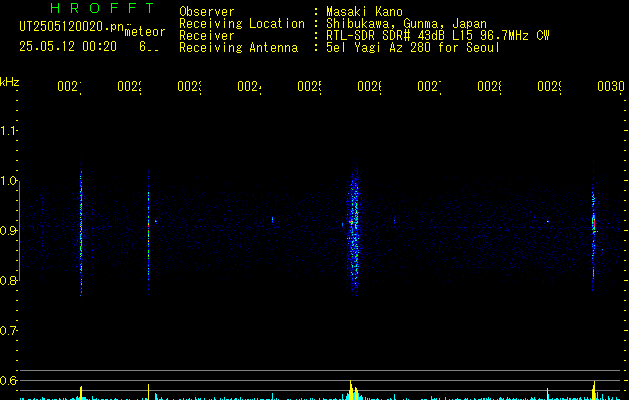This screenshot has height=400, width=629.
Task: Click the tallest yellow power peak below the 0026 burst
Action: tap(351, 390)
